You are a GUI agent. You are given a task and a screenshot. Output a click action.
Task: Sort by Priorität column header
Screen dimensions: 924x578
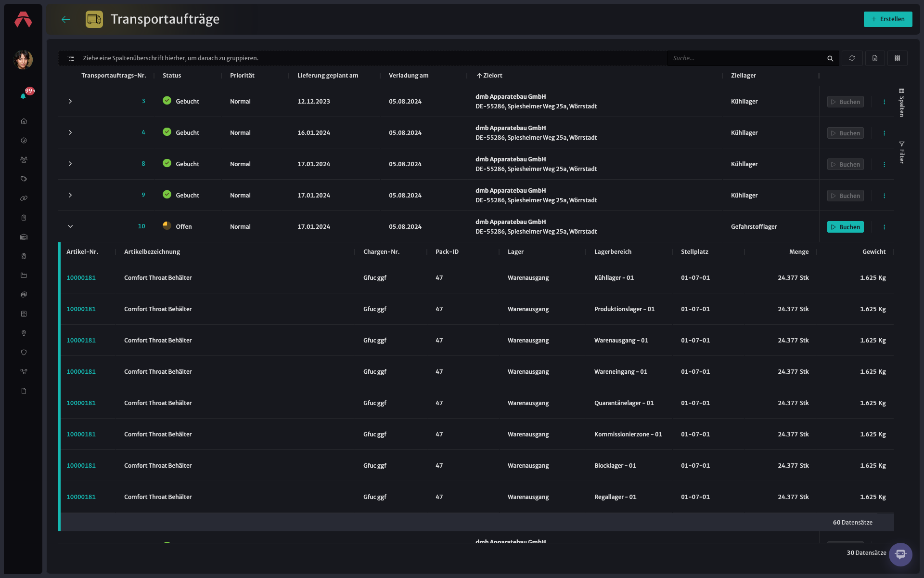(x=242, y=76)
